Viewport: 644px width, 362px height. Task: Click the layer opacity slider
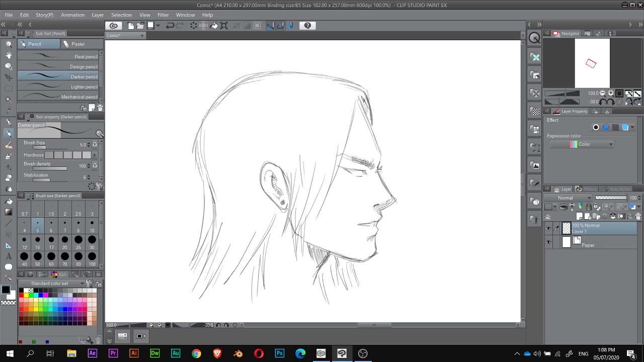(610, 198)
